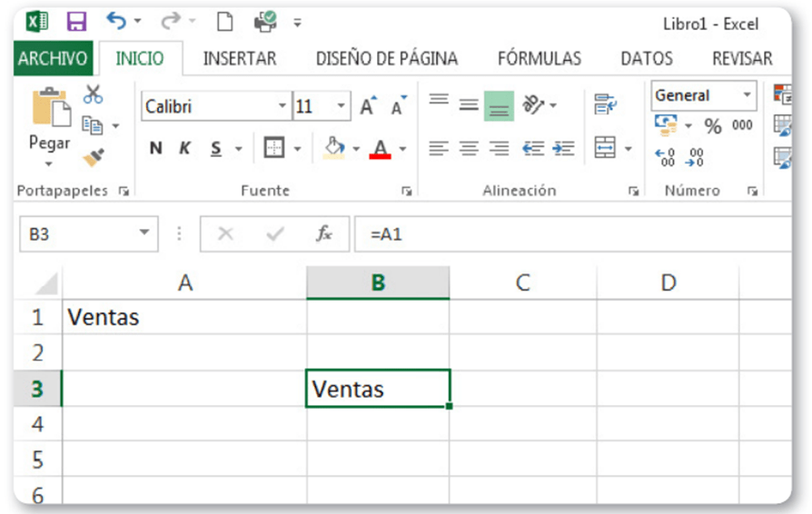Toggle the highlighted bottom align button
Screen dimensions: 812x514
[499, 106]
